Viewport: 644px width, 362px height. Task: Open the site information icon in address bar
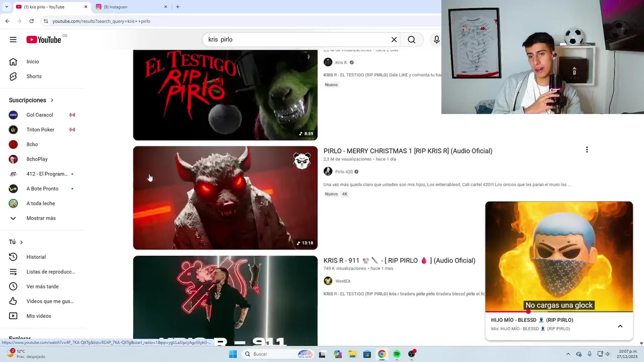click(46, 21)
